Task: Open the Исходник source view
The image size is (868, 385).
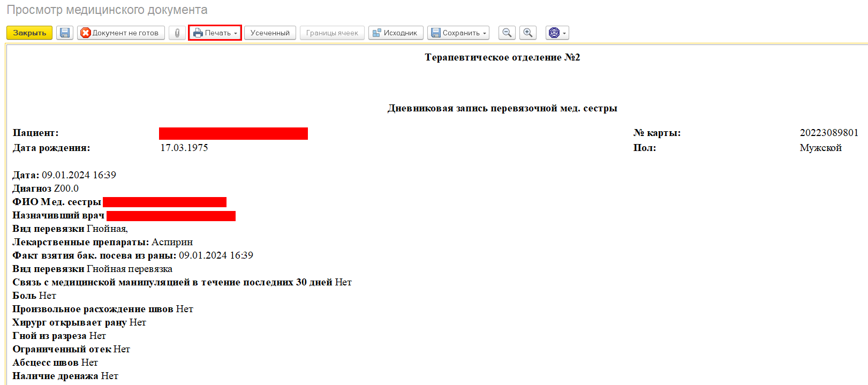Action: click(x=396, y=33)
